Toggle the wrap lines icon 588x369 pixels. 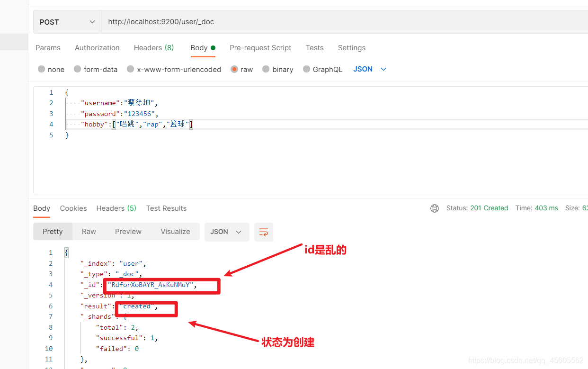click(x=264, y=232)
